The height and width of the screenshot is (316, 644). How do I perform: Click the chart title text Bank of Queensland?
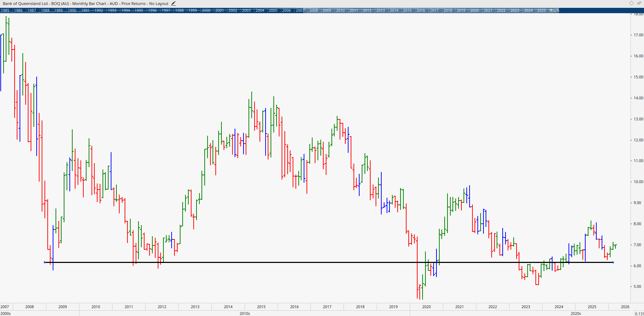(25, 4)
